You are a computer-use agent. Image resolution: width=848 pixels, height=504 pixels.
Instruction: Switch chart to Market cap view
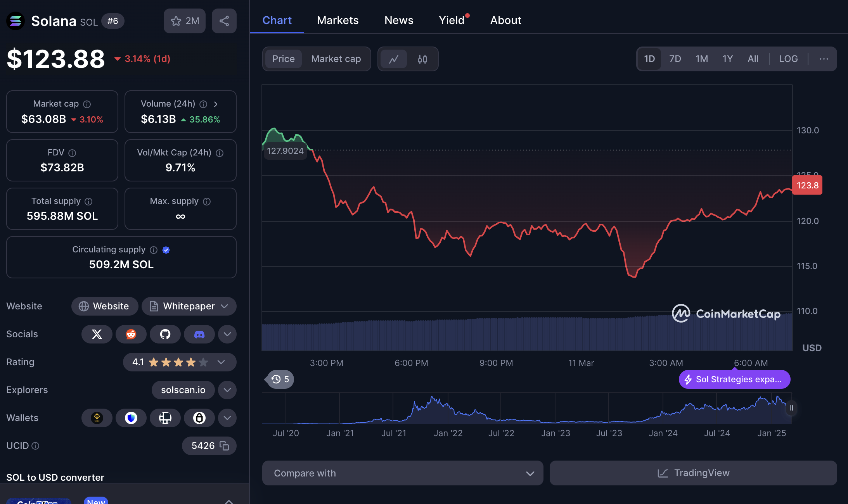pos(336,59)
